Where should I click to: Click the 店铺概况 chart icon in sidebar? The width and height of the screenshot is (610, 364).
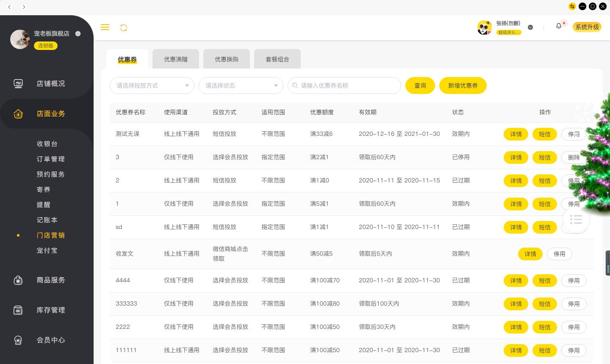pyautogui.click(x=18, y=83)
